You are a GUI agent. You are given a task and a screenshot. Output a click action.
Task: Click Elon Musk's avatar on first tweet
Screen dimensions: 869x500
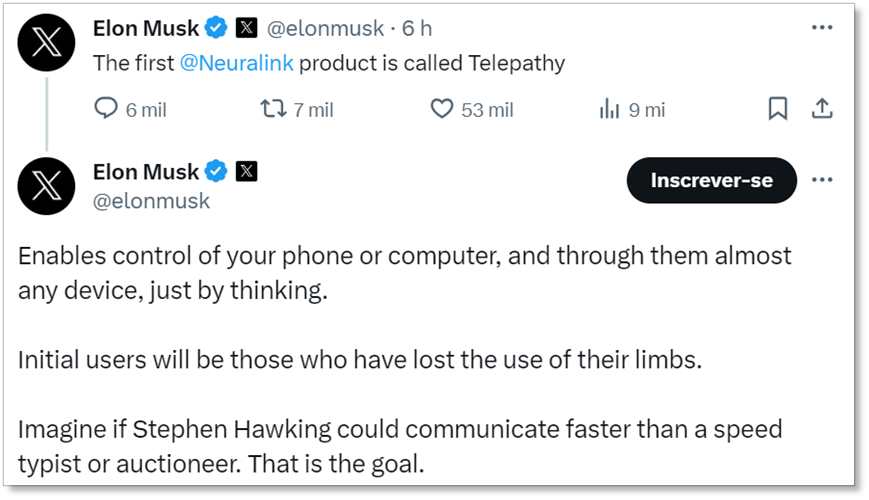point(47,44)
